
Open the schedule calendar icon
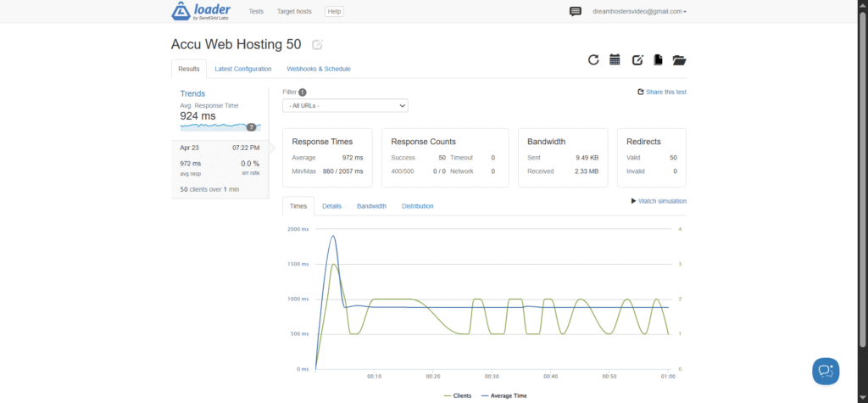click(615, 60)
